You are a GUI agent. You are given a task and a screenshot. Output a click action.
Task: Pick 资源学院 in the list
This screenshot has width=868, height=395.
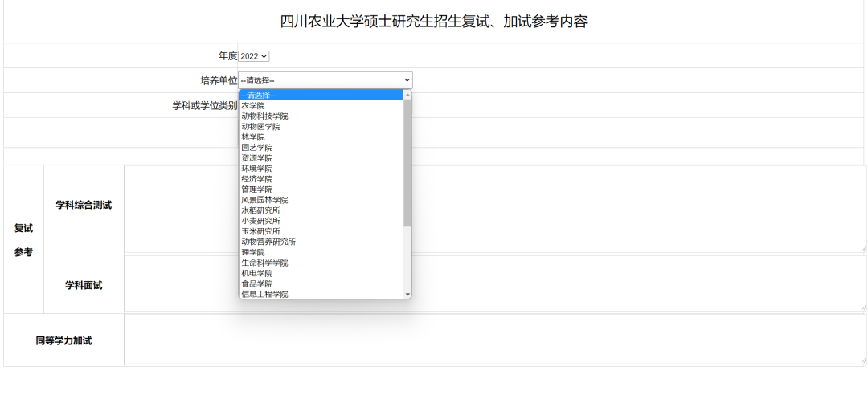(x=257, y=157)
